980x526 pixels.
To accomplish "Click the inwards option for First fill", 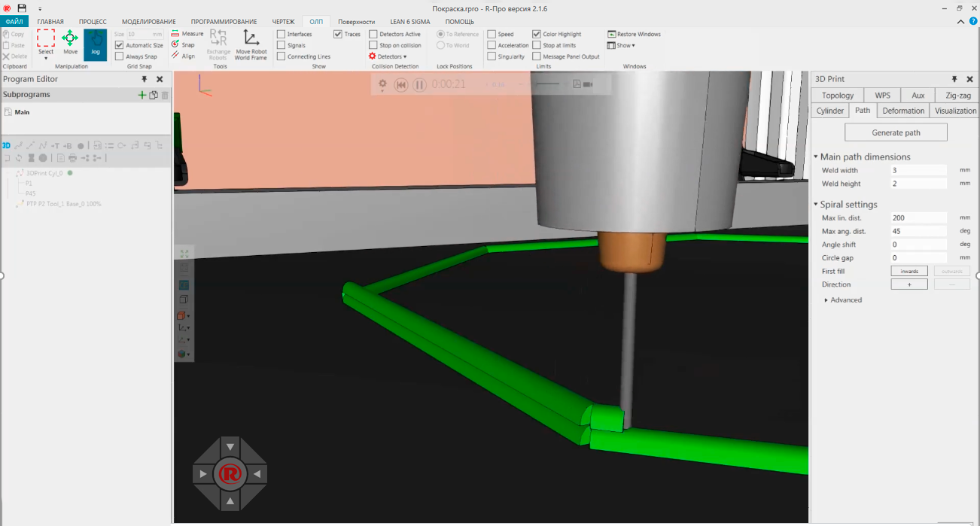I will [909, 271].
